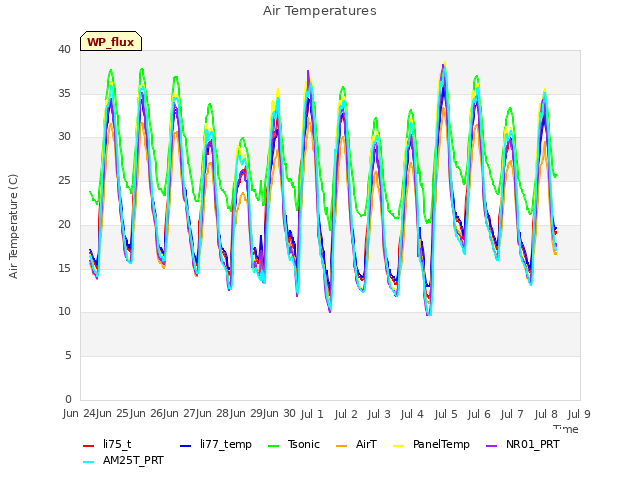Toggle the Tsonic legend entry
Image resolution: width=640 pixels, height=480 pixels.
pyautogui.click(x=293, y=444)
